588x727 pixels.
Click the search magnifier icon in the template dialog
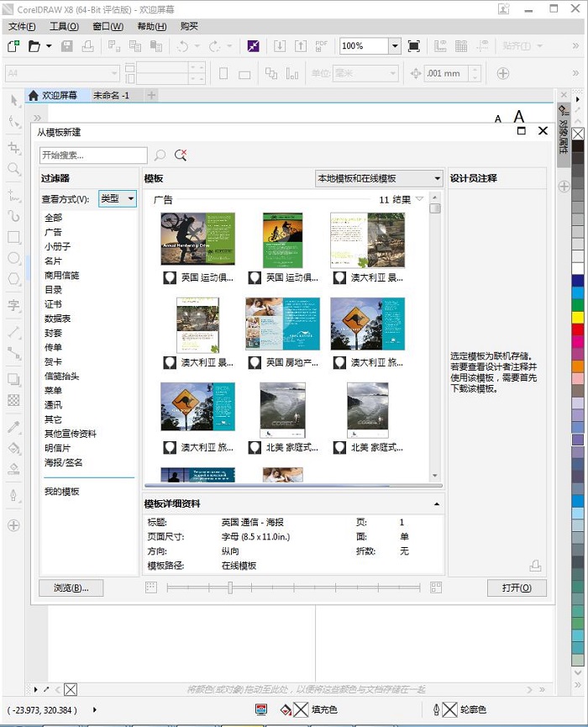click(x=160, y=155)
